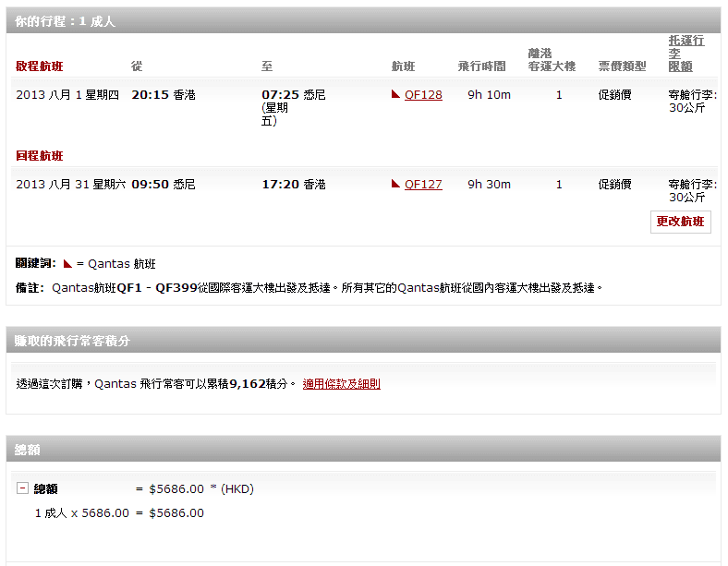This screenshot has width=728, height=566.
Task: Select the 回程航班 heading
Action: (40, 155)
